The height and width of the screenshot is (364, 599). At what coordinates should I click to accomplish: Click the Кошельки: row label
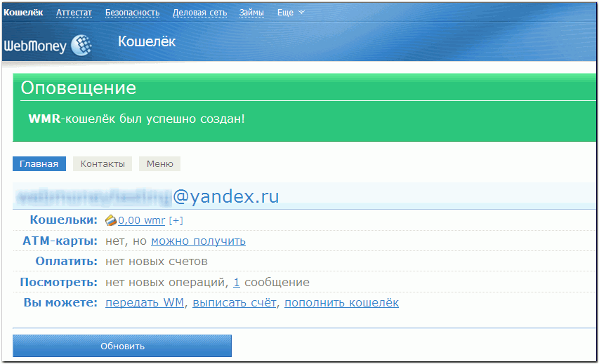pyautogui.click(x=64, y=220)
